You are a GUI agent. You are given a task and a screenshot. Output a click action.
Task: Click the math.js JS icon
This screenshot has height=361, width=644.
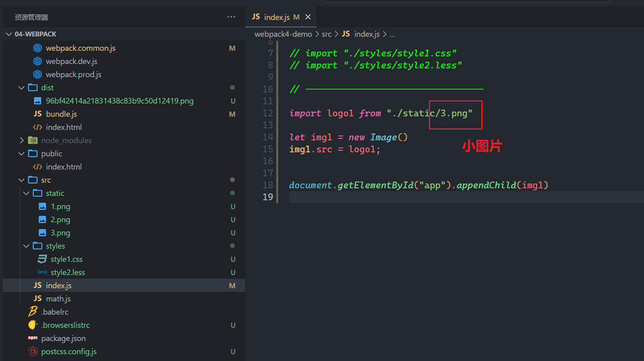[x=38, y=299]
